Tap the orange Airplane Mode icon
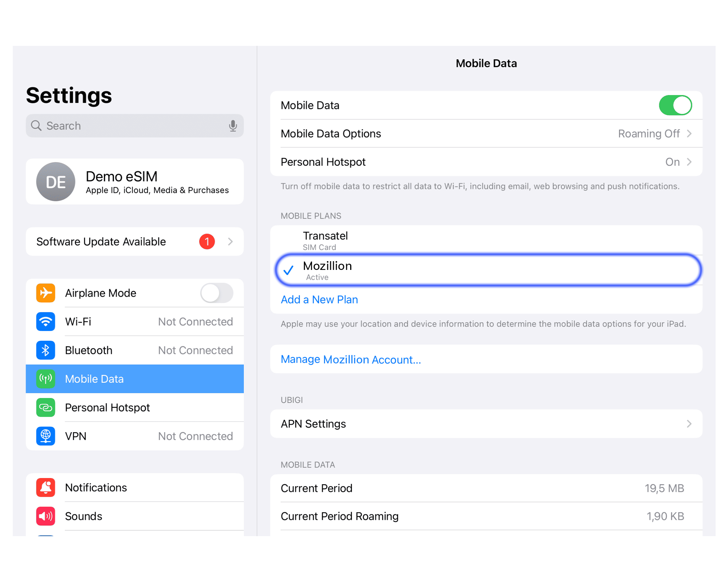The width and height of the screenshot is (728, 582). pos(45,293)
